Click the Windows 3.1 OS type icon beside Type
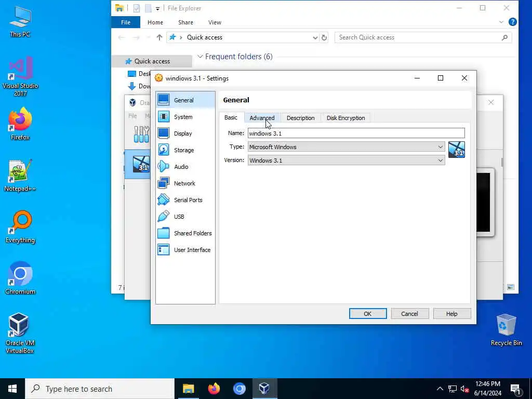 [x=456, y=150]
